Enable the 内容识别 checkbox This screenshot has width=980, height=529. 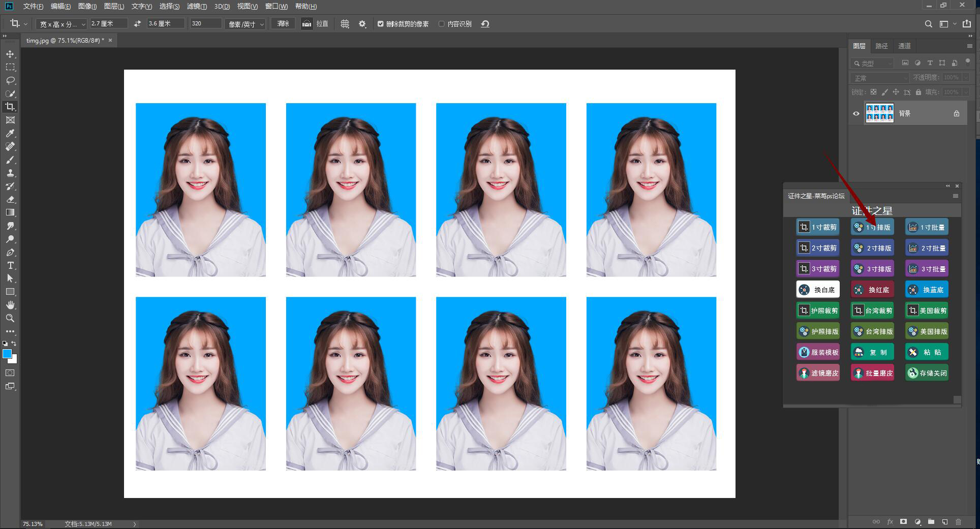point(441,24)
